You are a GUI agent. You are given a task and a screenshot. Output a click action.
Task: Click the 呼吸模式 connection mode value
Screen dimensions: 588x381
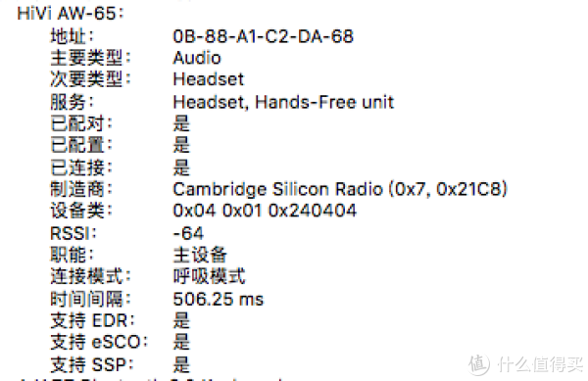(x=209, y=276)
